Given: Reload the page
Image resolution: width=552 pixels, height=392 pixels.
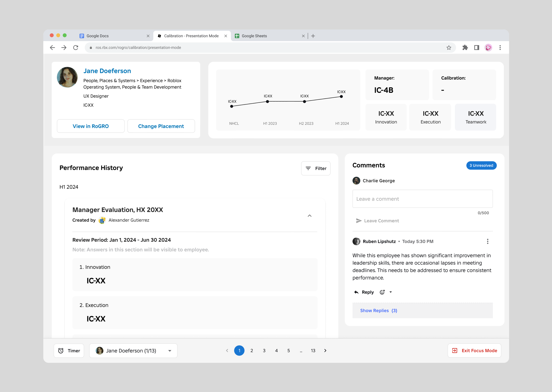Looking at the screenshot, I should 76,47.
